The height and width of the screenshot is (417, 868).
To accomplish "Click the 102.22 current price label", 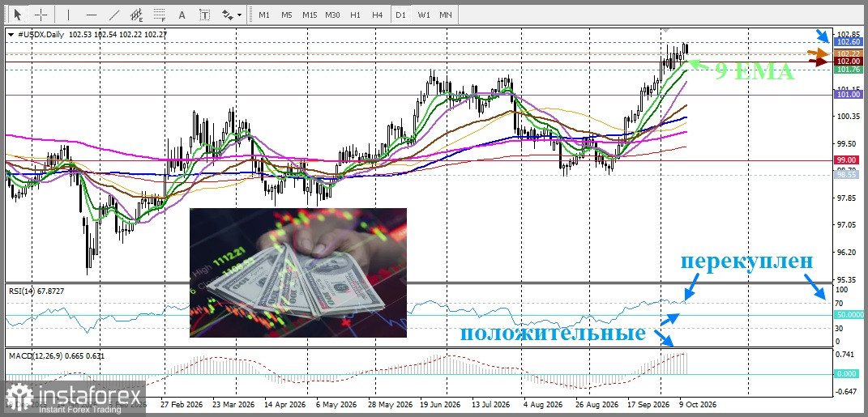I will (x=849, y=53).
